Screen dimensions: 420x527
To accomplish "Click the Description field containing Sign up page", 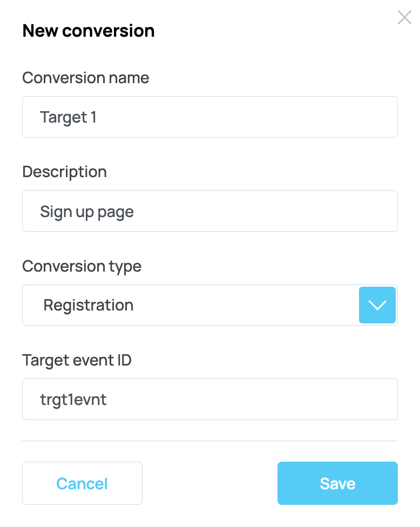I will pos(210,211).
